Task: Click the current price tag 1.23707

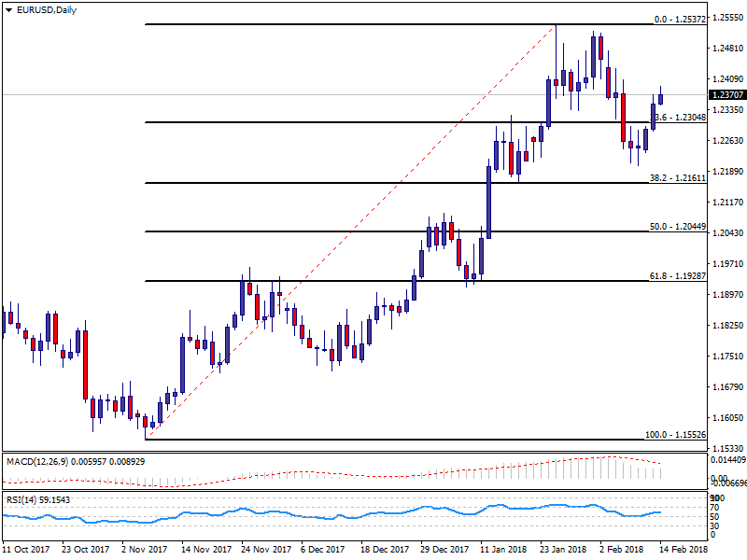Action: point(726,94)
